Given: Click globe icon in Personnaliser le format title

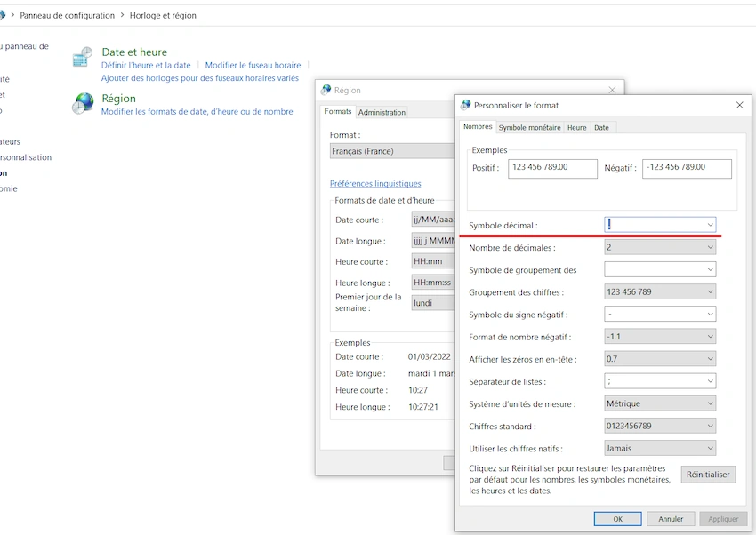Looking at the screenshot, I should [x=466, y=105].
